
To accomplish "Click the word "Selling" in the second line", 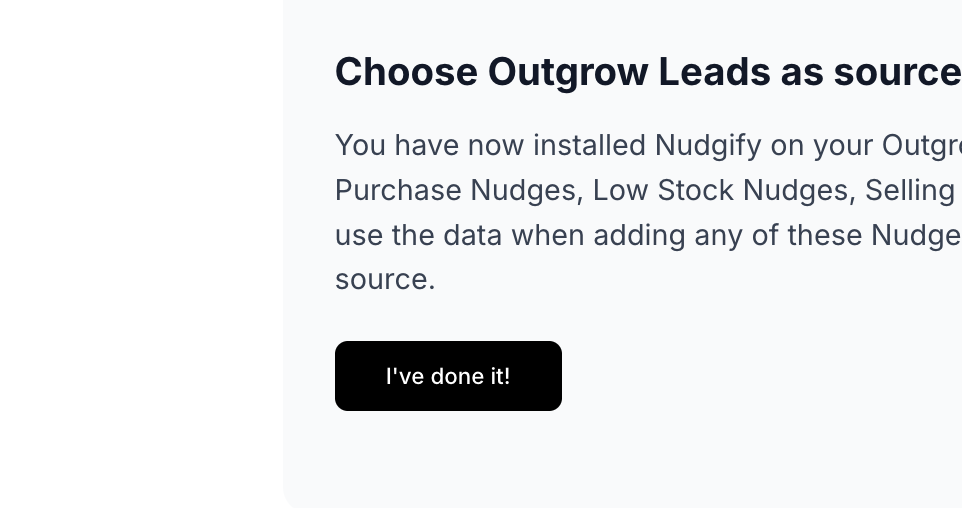I will coord(910,190).
